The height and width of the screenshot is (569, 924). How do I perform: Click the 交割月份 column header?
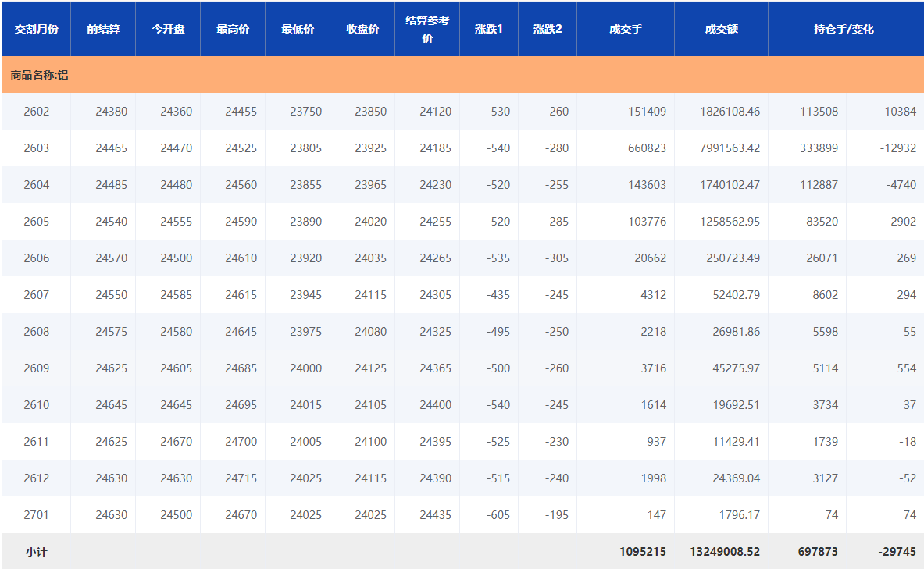point(36,29)
